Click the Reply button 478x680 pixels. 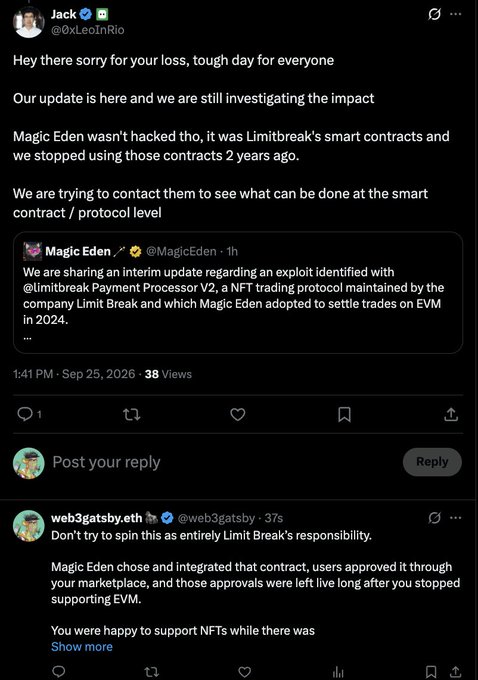tap(432, 462)
